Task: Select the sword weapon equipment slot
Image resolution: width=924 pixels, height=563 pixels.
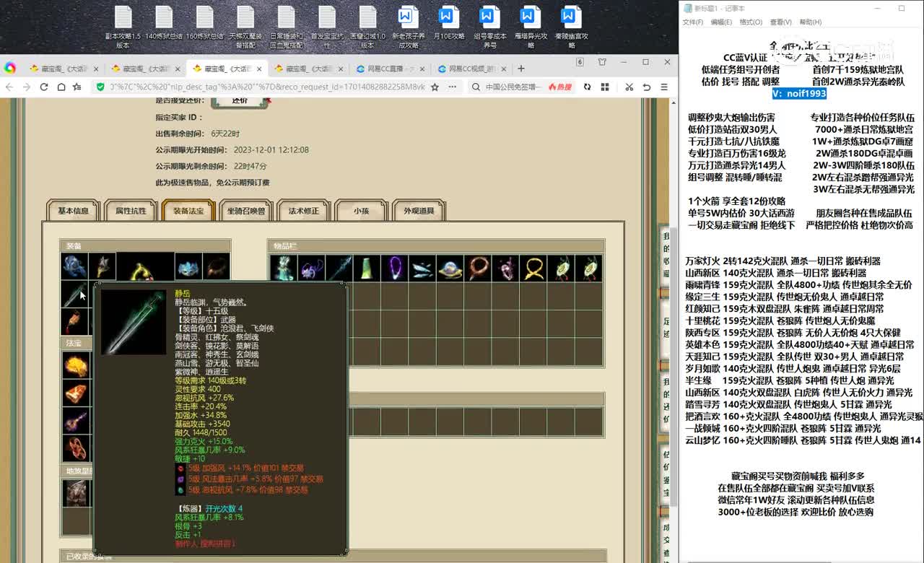Action: coord(74,294)
